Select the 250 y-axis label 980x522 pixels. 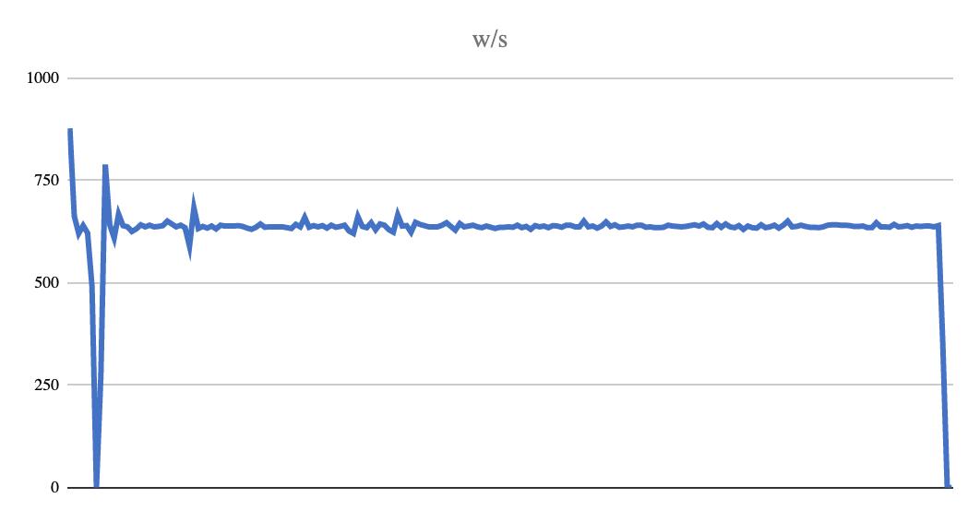pyautogui.click(x=47, y=386)
